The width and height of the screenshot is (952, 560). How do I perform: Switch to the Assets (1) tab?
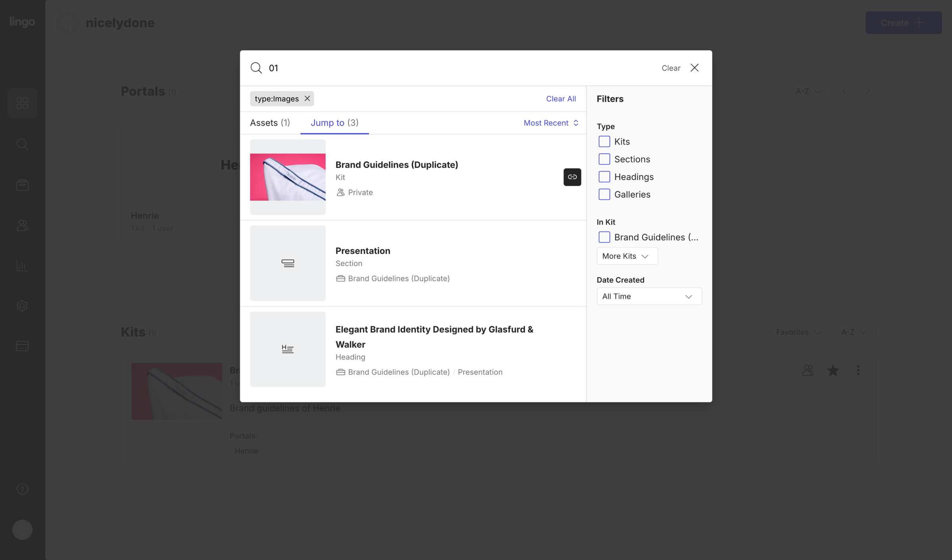click(270, 123)
